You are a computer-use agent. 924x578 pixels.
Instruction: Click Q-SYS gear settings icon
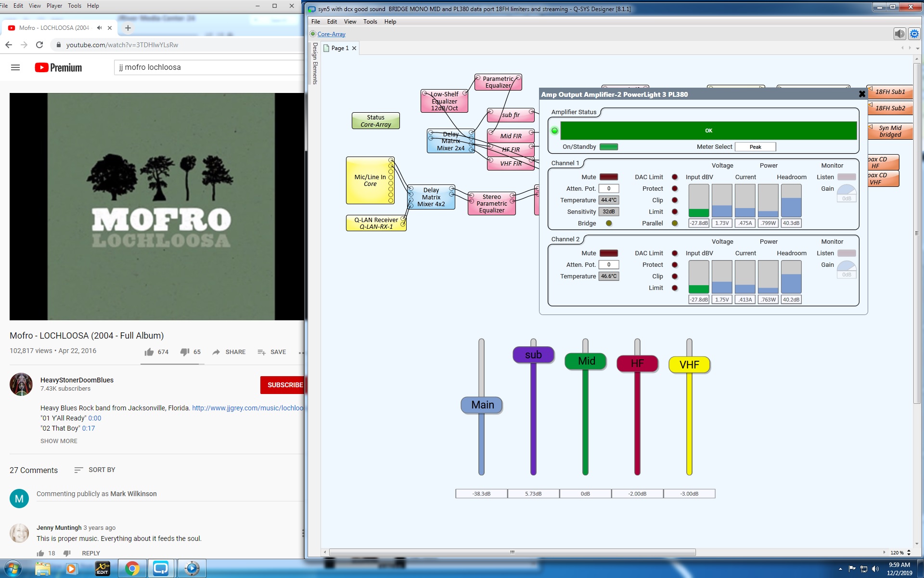914,34
